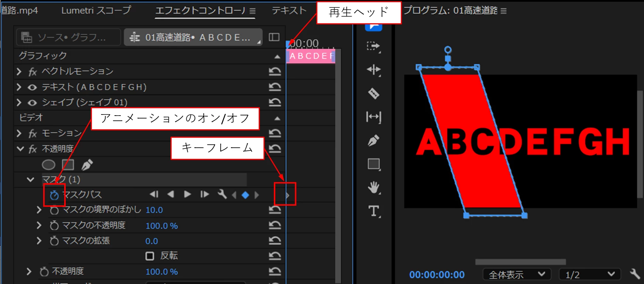Toggle animation stopwatch for マスクの不透明度
Screen dimensions: 644x284
[54, 225]
